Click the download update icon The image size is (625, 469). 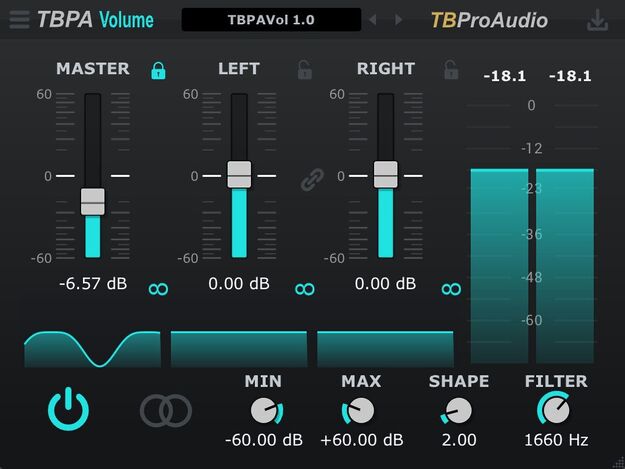597,20
